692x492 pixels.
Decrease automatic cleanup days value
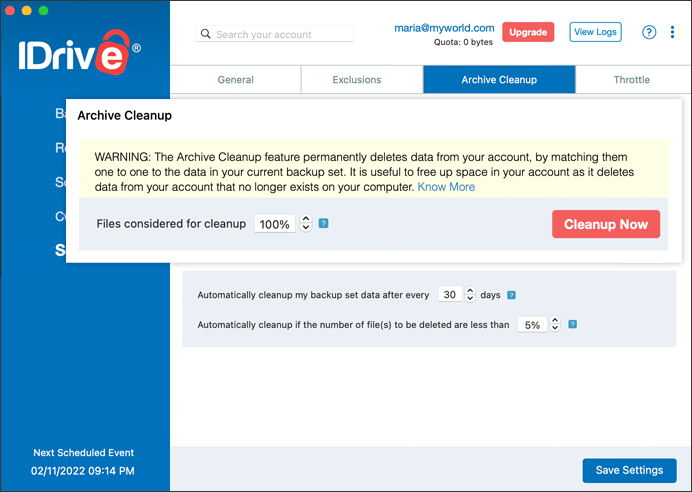[470, 298]
